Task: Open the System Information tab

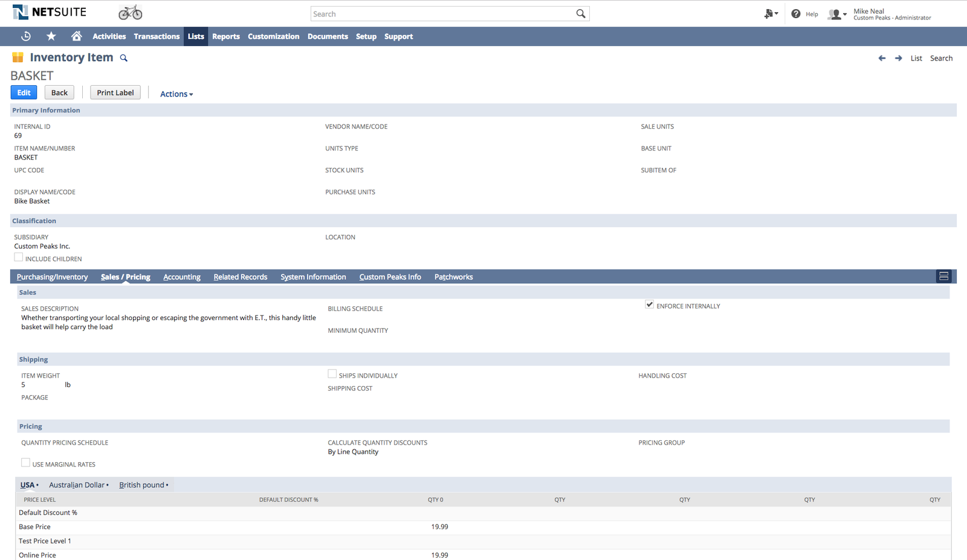Action: (313, 277)
